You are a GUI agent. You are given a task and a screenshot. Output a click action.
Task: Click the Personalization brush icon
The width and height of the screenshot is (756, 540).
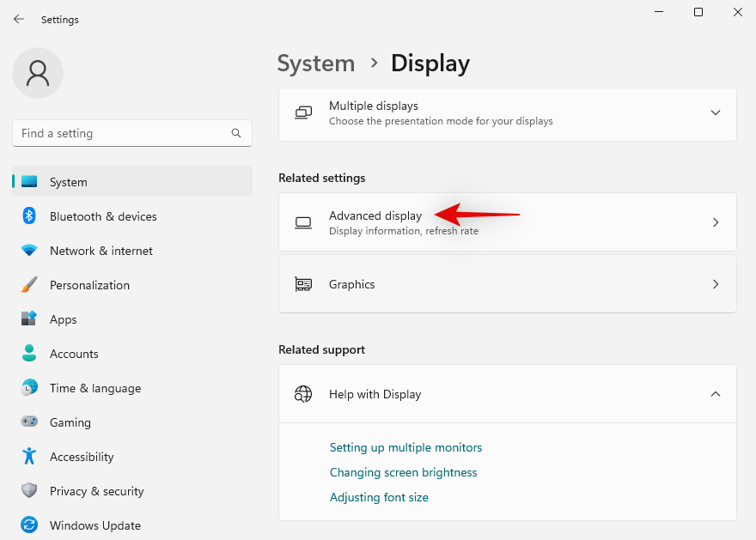[x=28, y=285]
